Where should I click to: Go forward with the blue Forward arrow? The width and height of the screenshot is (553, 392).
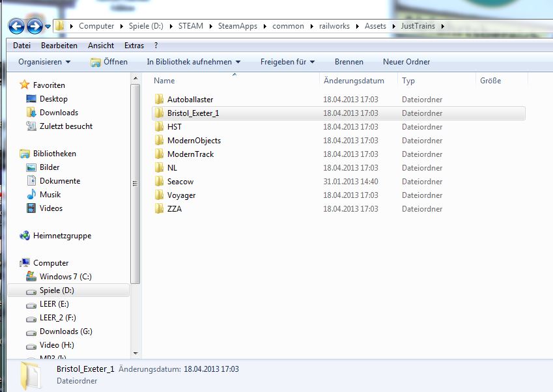(35, 27)
